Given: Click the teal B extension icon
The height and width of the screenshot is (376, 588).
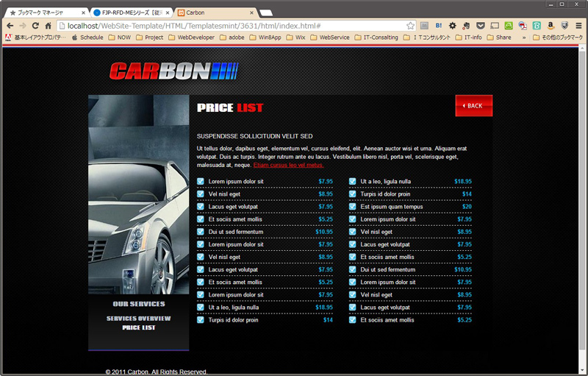Looking at the screenshot, I should pos(537,26).
